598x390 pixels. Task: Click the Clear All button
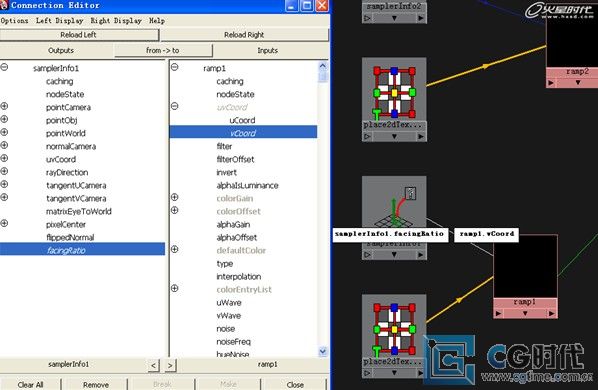31,385
